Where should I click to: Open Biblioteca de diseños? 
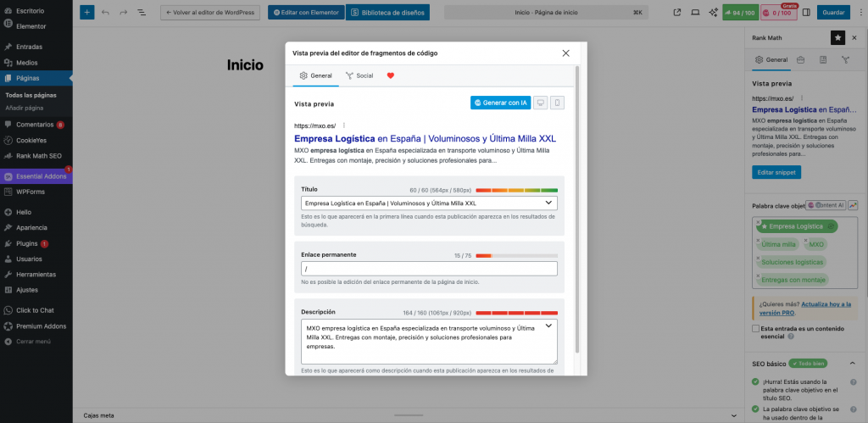point(387,12)
